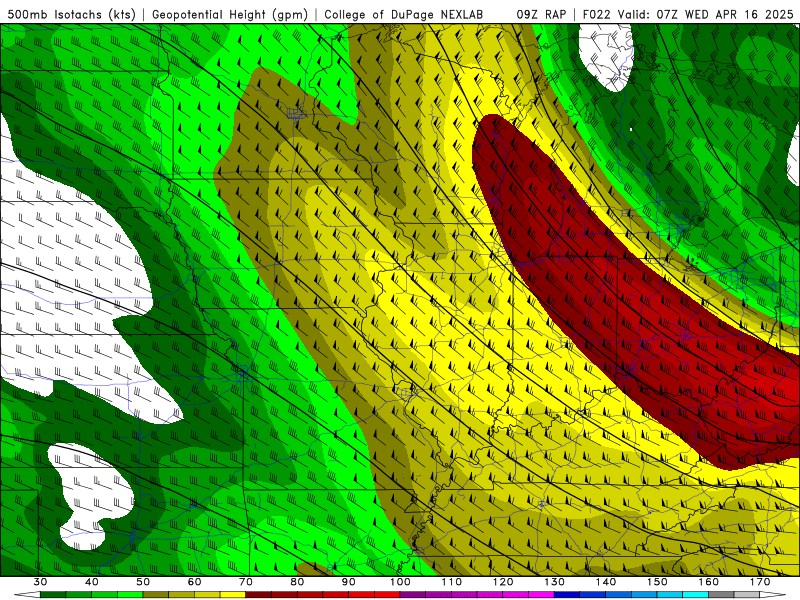Click the dark gray swatch right of 160
This screenshot has height=600, width=800.
(x=721, y=595)
